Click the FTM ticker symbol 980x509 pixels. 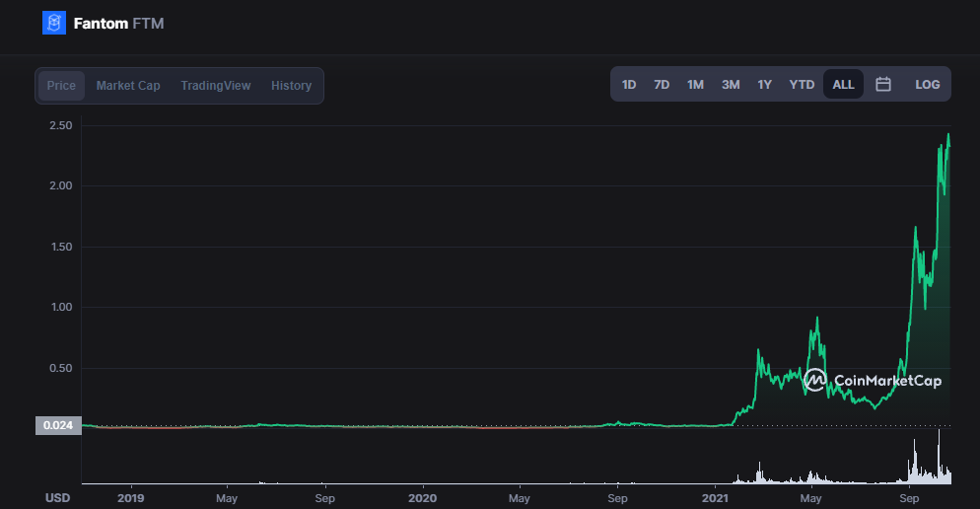pyautogui.click(x=148, y=24)
